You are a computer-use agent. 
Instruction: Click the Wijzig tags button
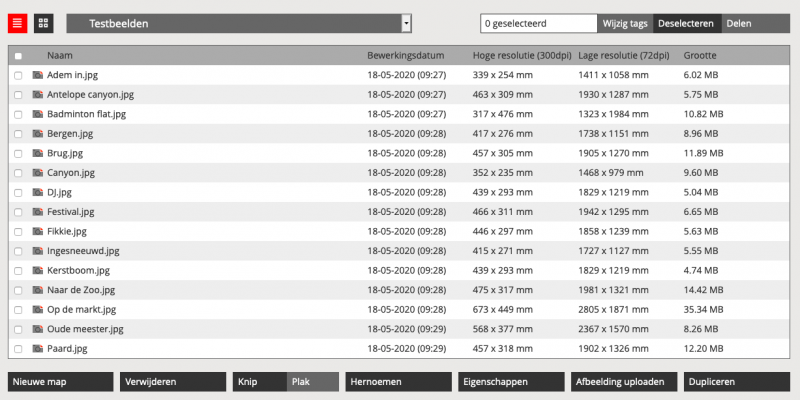point(625,23)
